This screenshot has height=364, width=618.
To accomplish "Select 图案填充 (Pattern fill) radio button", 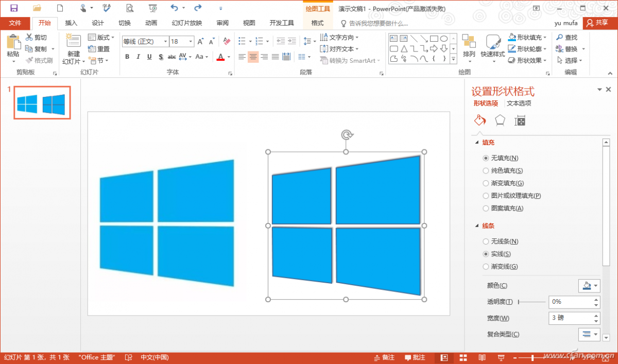I will 486,209.
